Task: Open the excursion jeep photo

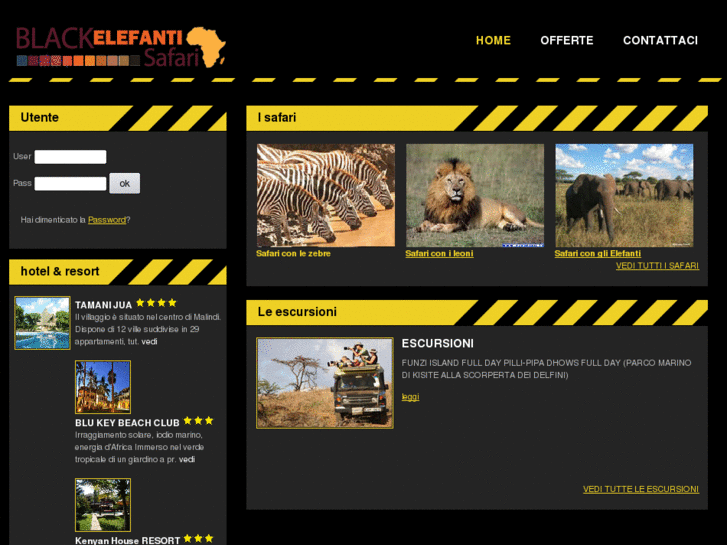Action: [325, 383]
